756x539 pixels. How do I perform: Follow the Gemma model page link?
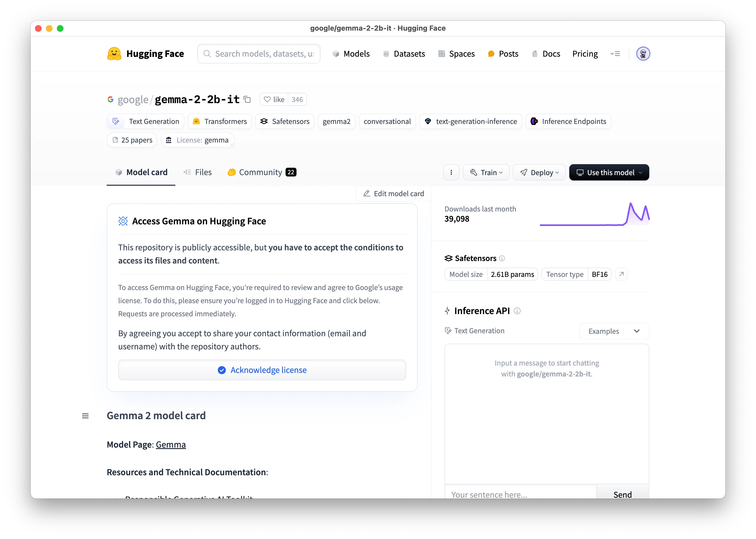coord(171,444)
